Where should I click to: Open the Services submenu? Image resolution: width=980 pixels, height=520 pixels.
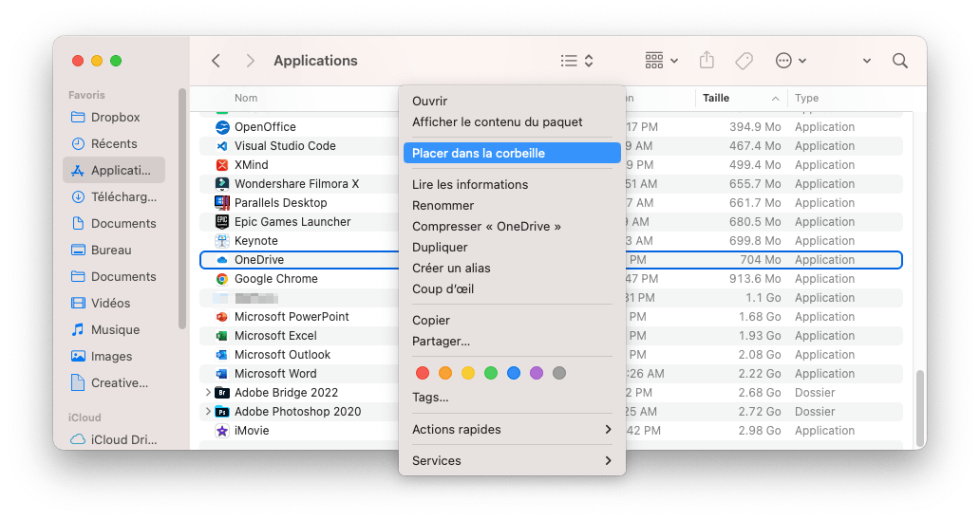tap(512, 461)
